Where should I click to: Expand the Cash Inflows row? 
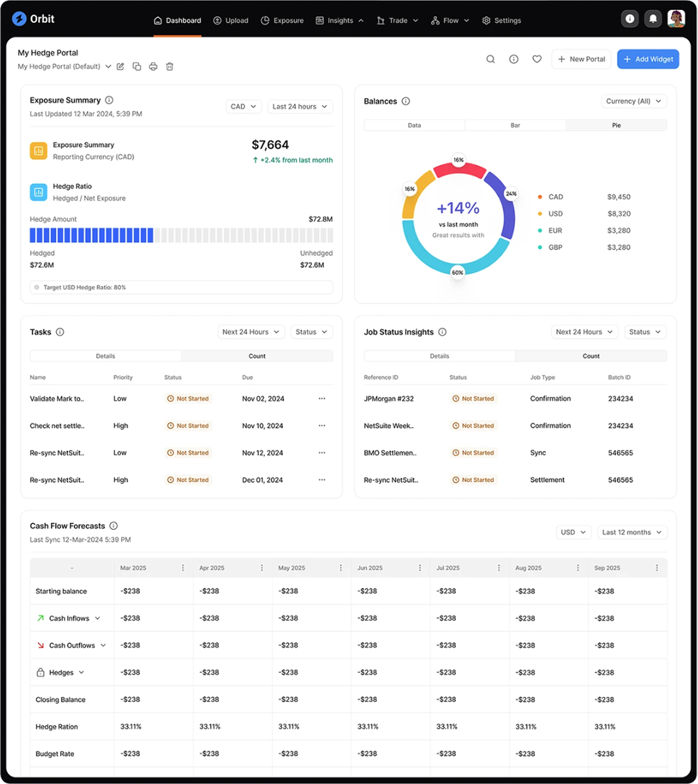click(97, 618)
